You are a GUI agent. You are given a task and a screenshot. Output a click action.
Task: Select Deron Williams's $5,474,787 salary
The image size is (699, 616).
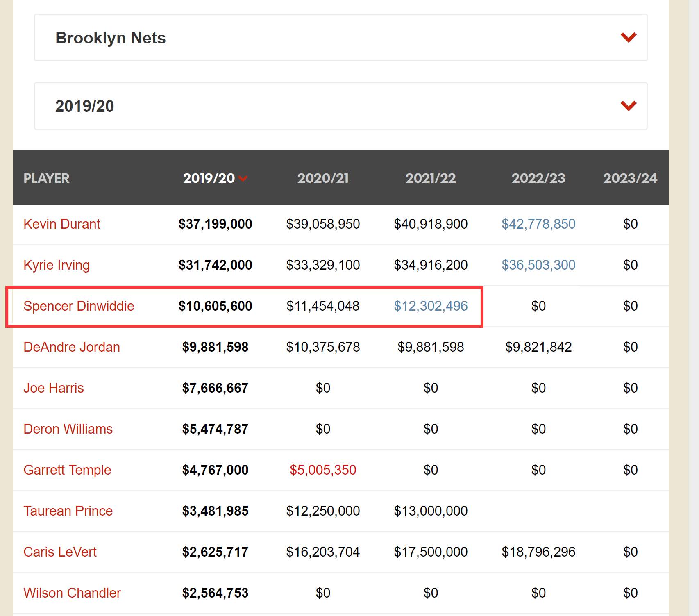215,429
